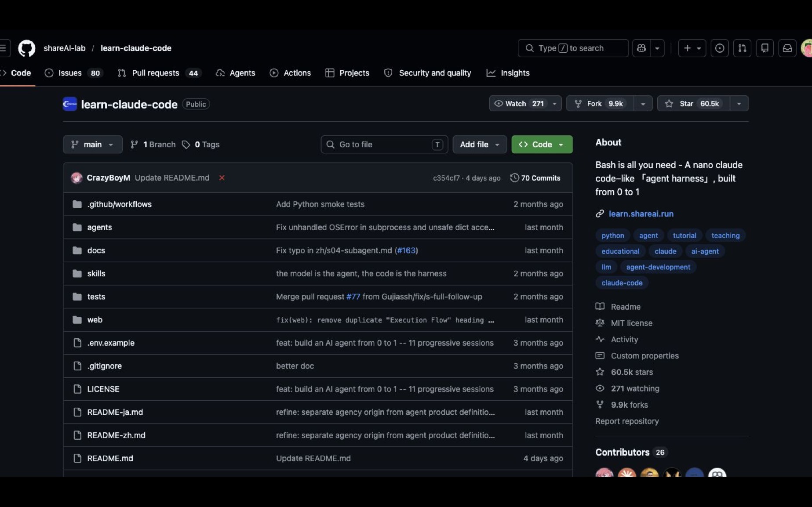Click the tag icon next to 0 Tags
812x507 pixels.
point(186,145)
